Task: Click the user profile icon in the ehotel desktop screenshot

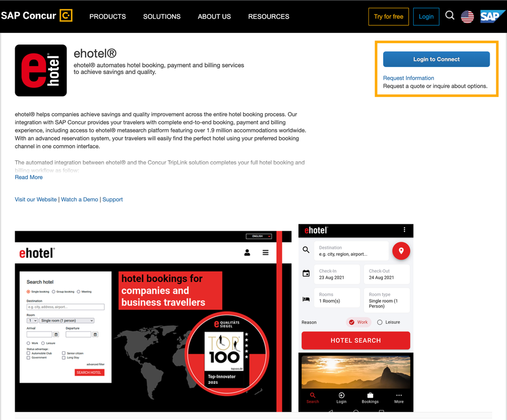Action: (247, 252)
